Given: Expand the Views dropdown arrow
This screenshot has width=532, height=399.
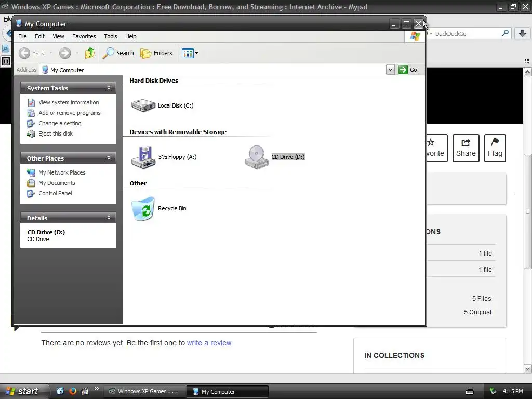Looking at the screenshot, I should coord(196,54).
